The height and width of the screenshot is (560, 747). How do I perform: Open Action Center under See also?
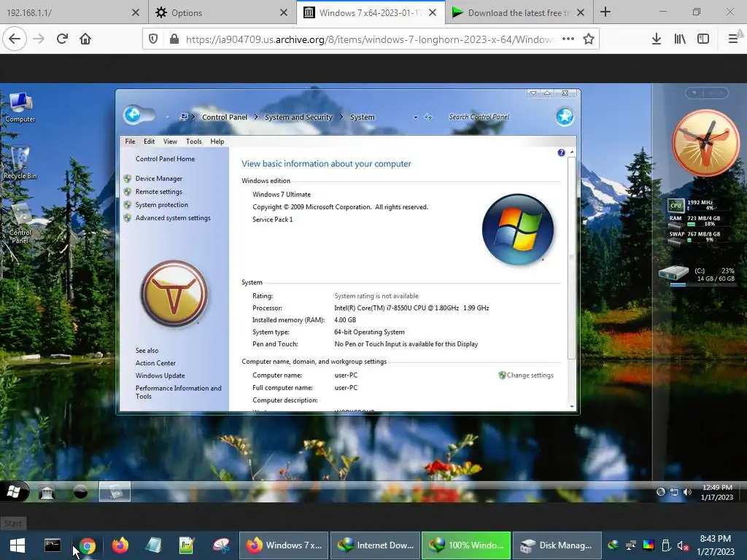tap(155, 363)
